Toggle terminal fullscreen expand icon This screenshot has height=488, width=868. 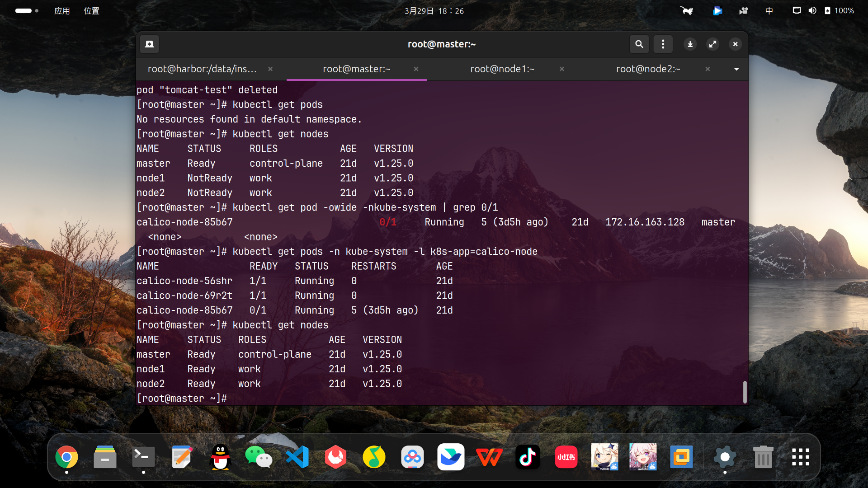(x=712, y=44)
